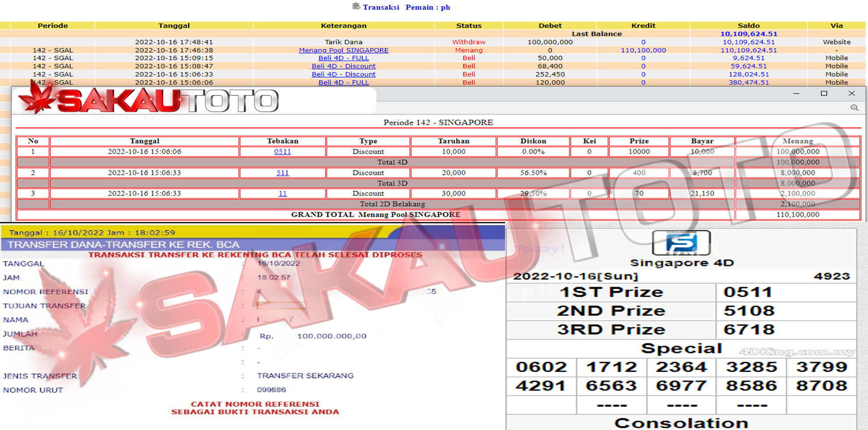Open the Menang Pool SINGAPORE link

coord(343,50)
